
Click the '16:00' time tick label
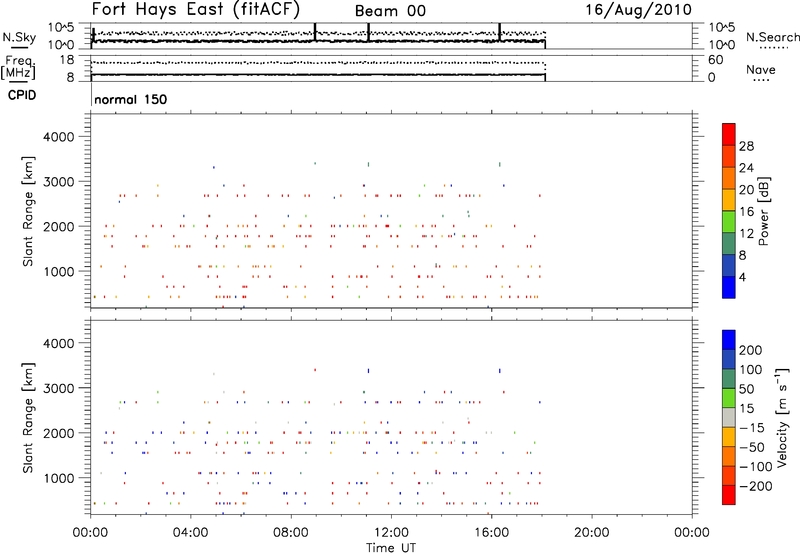(491, 533)
